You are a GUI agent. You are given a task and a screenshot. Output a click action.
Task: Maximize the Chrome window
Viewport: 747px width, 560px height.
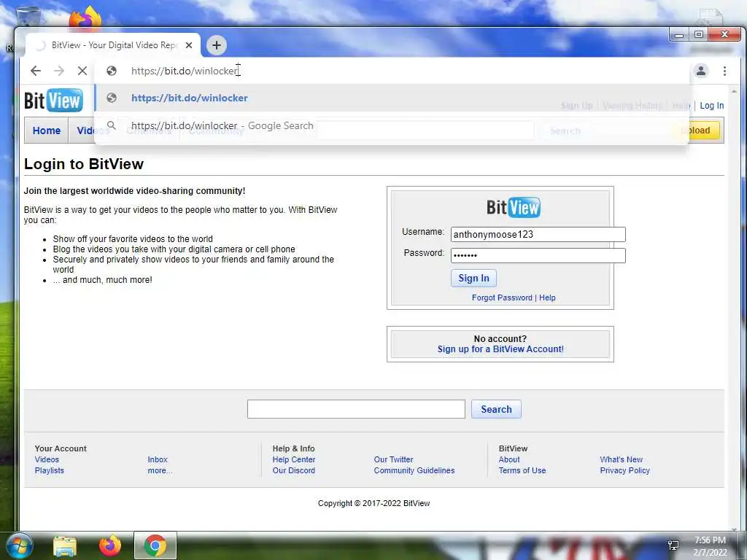698,35
